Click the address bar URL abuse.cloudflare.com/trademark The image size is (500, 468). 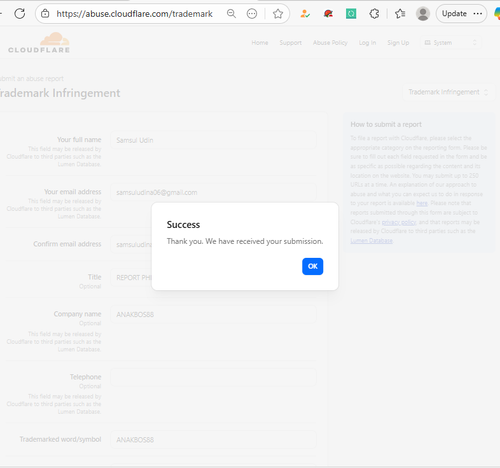[134, 14]
